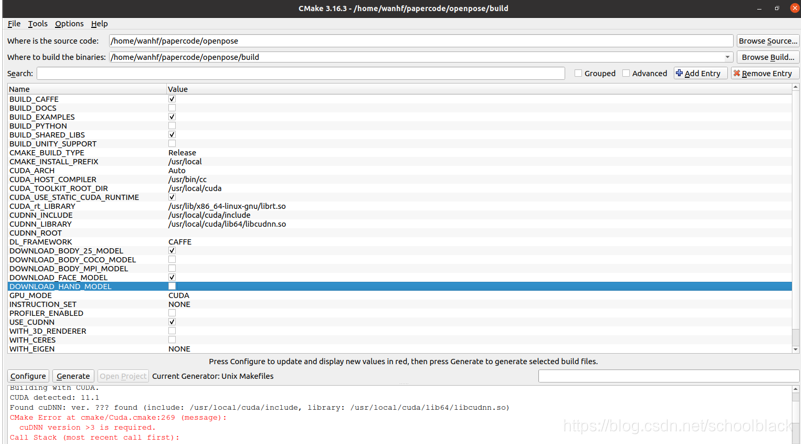Click the CUDA value of GPU_MODE

pyautogui.click(x=179, y=295)
